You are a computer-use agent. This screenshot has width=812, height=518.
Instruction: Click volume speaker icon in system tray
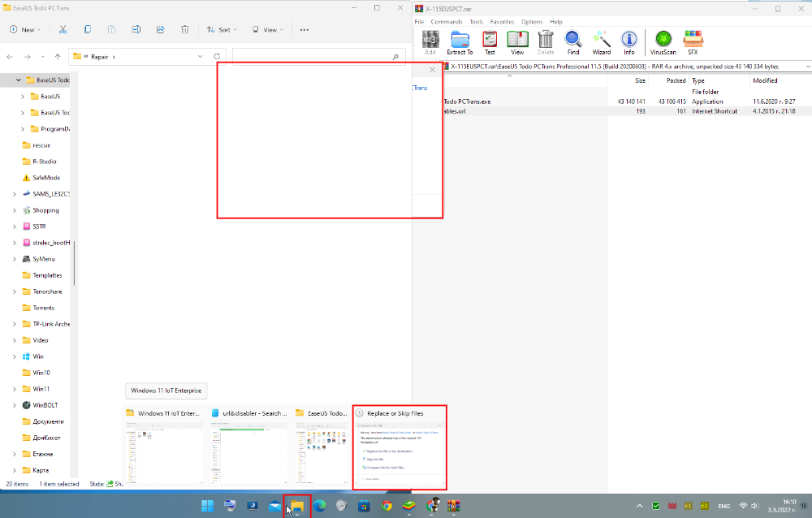click(x=754, y=506)
